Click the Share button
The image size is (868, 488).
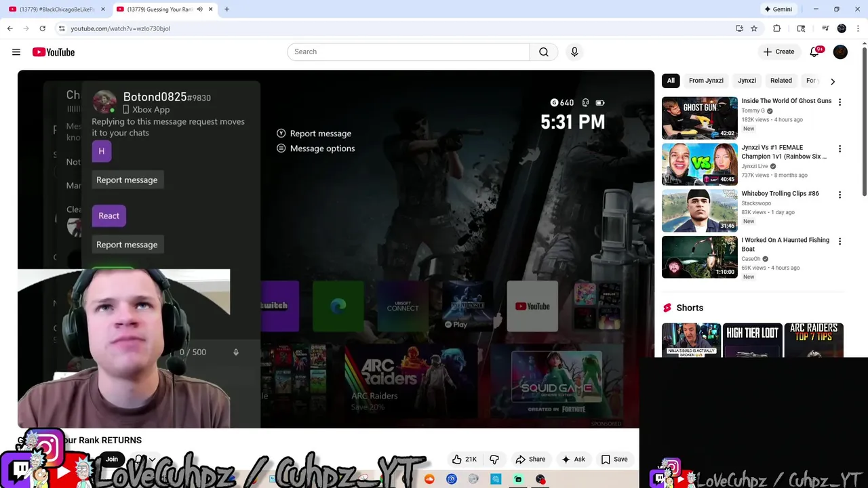[x=530, y=459]
